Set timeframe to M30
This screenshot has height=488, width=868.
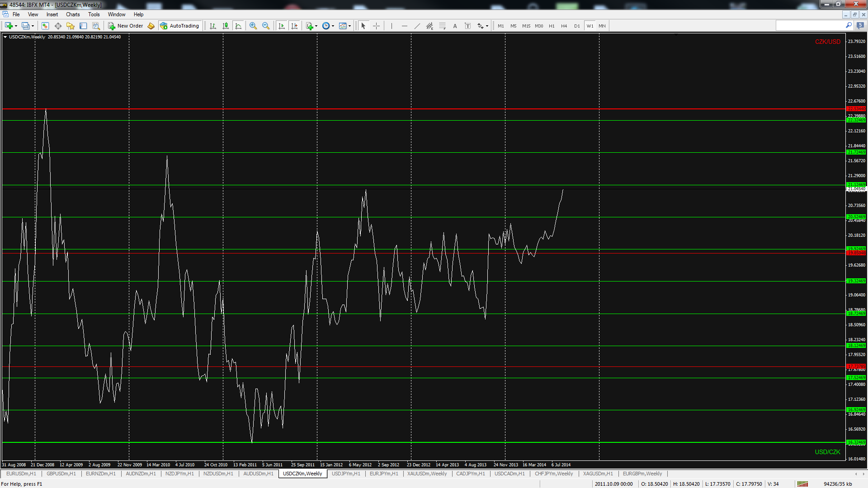539,26
